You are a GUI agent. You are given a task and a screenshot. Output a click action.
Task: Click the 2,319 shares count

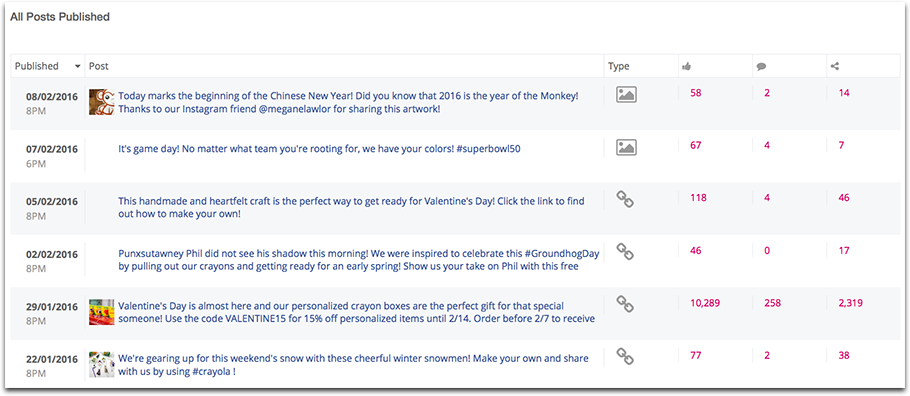pyautogui.click(x=851, y=303)
